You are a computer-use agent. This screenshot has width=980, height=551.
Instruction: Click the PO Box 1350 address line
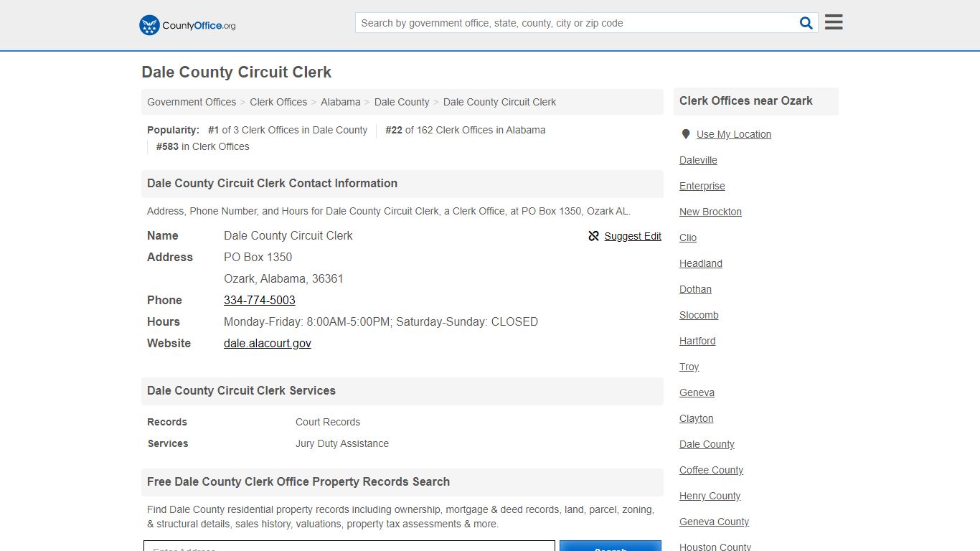pyautogui.click(x=258, y=257)
